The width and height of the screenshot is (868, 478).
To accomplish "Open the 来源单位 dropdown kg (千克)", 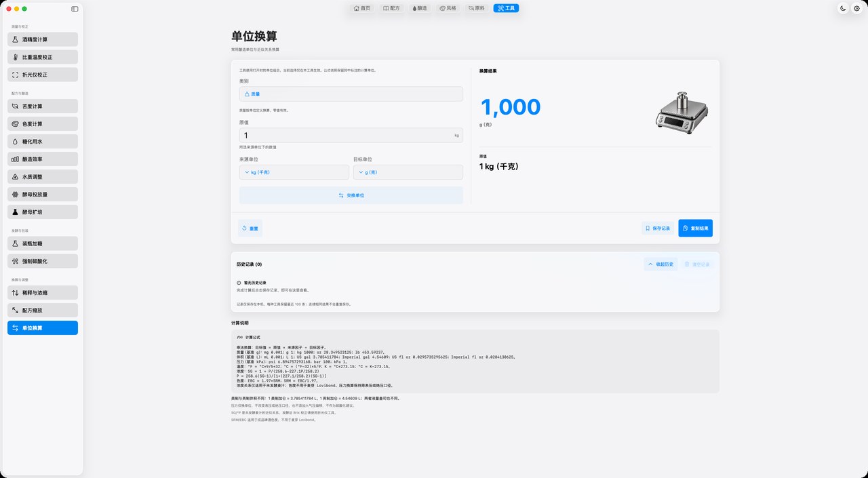I will (294, 172).
